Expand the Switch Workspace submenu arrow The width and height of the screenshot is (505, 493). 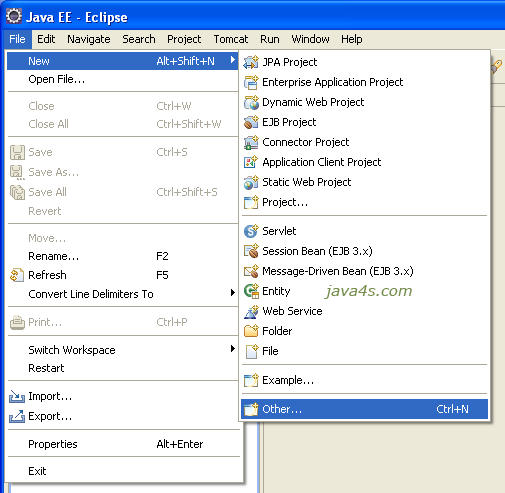coord(233,349)
